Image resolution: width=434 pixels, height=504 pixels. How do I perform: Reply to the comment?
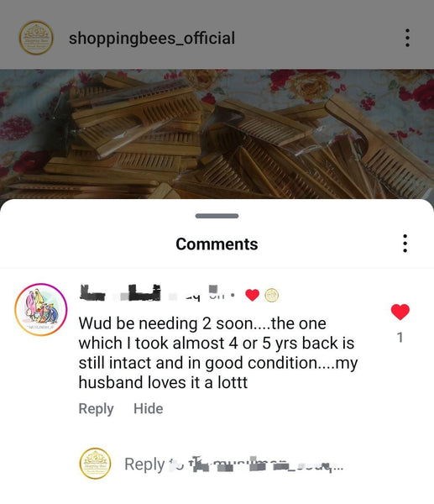pos(96,409)
